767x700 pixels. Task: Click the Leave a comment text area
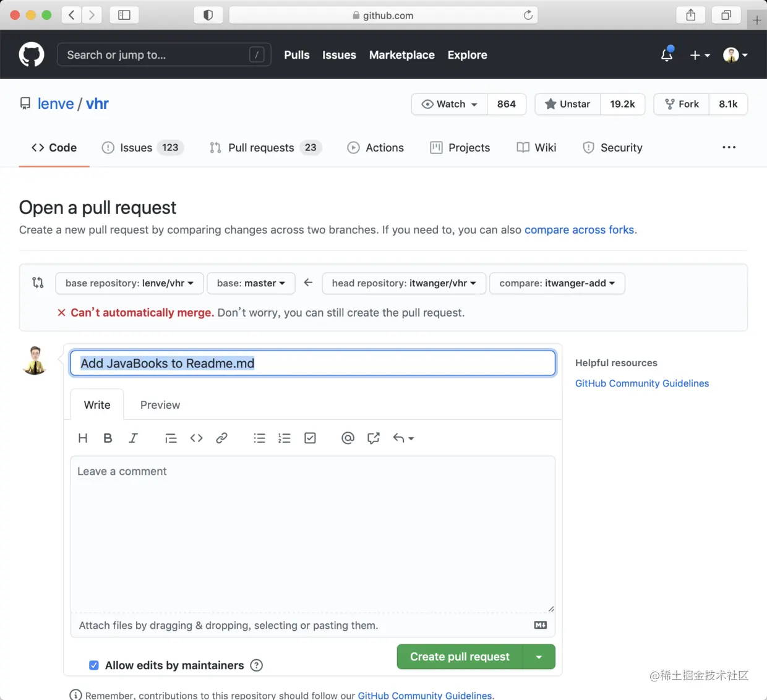tap(313, 534)
